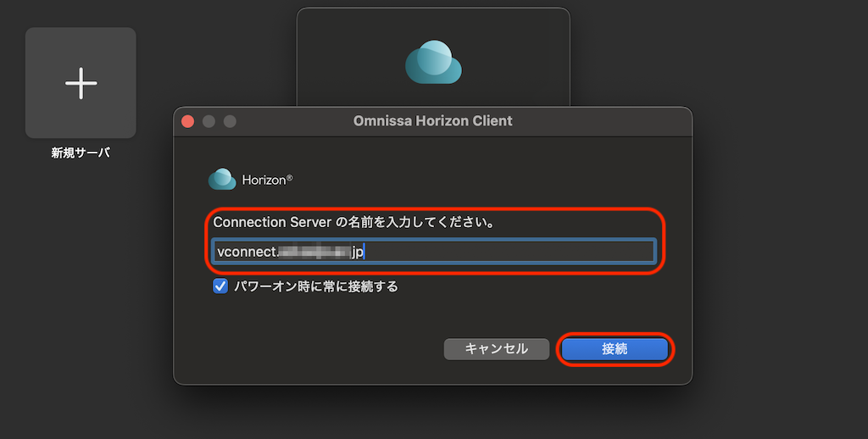This screenshot has width=868, height=439.
Task: Click the 接続 connect button
Action: coord(615,349)
